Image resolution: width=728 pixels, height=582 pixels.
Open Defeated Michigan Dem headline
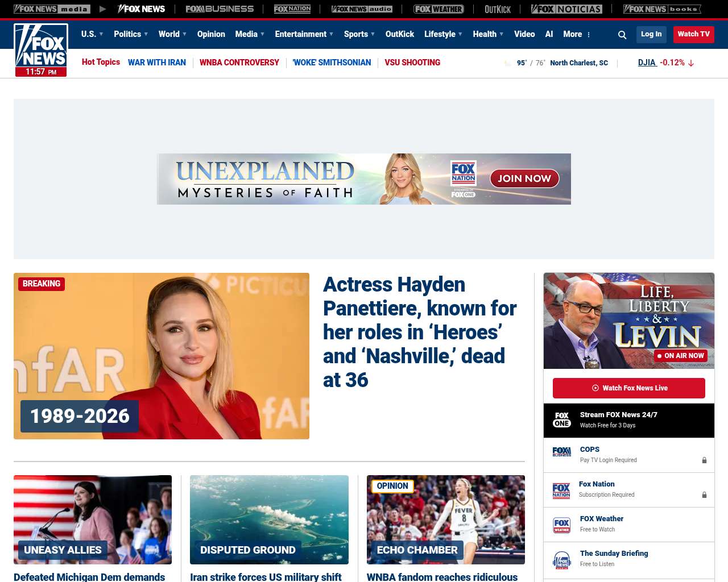pyautogui.click(x=89, y=577)
